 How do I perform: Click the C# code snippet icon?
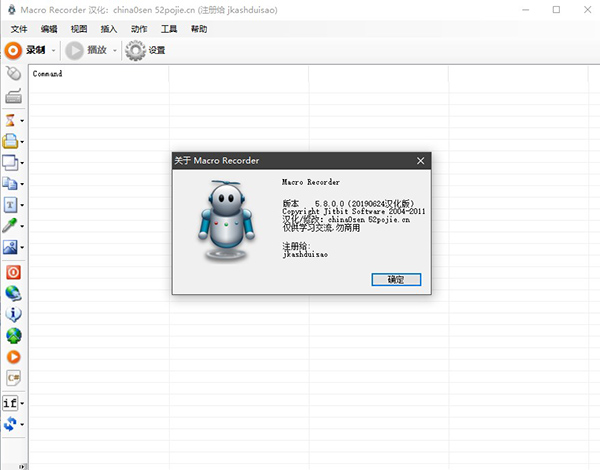point(13,378)
